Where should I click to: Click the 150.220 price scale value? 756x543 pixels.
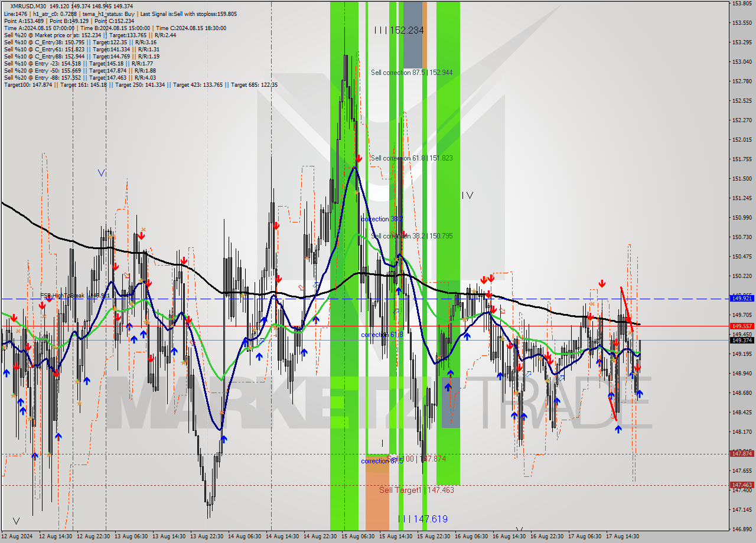pyautogui.click(x=742, y=276)
